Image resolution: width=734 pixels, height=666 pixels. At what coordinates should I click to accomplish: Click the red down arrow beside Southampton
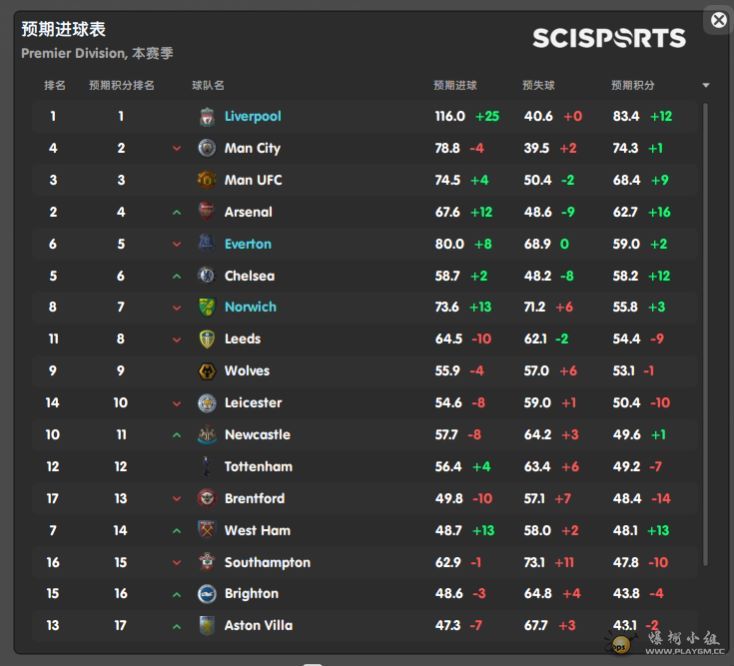coord(176,563)
